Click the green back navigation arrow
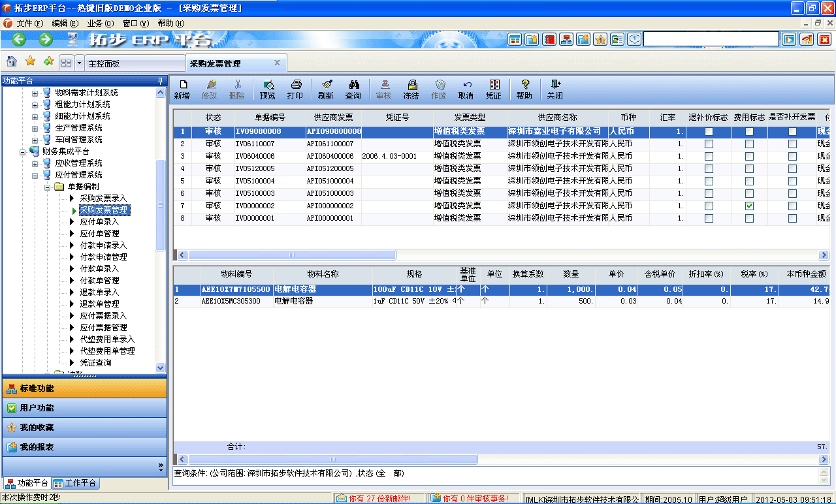This screenshot has height=504, width=836. 18,39
